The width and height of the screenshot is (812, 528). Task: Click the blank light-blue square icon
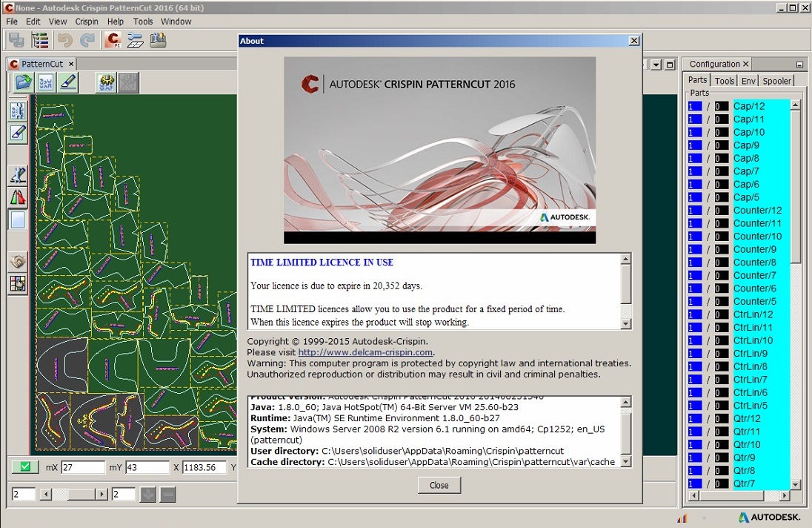coord(18,220)
